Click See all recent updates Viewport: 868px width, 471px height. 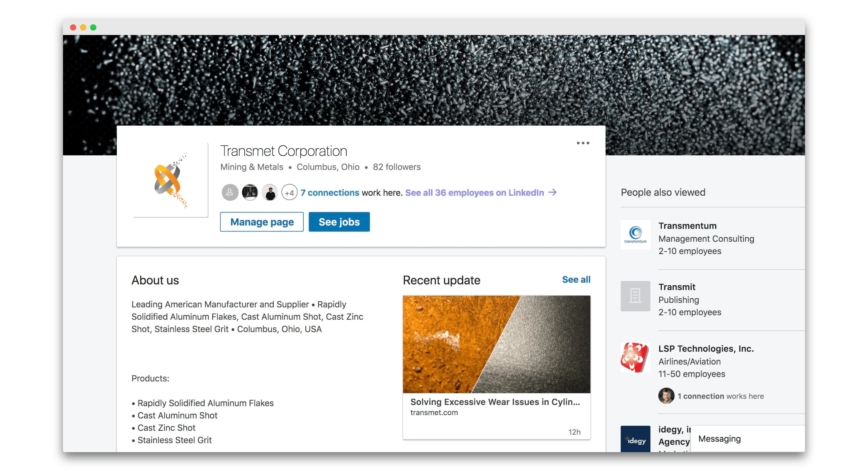coord(576,279)
